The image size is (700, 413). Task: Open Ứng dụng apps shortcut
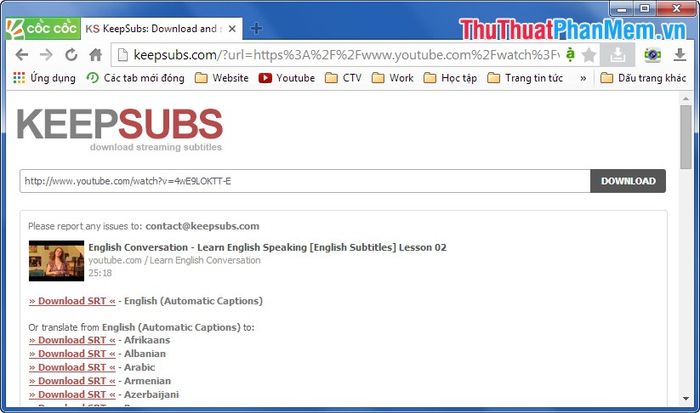[x=45, y=78]
